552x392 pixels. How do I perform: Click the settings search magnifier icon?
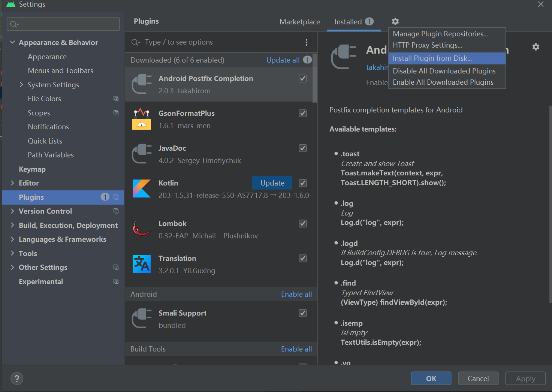(14, 24)
